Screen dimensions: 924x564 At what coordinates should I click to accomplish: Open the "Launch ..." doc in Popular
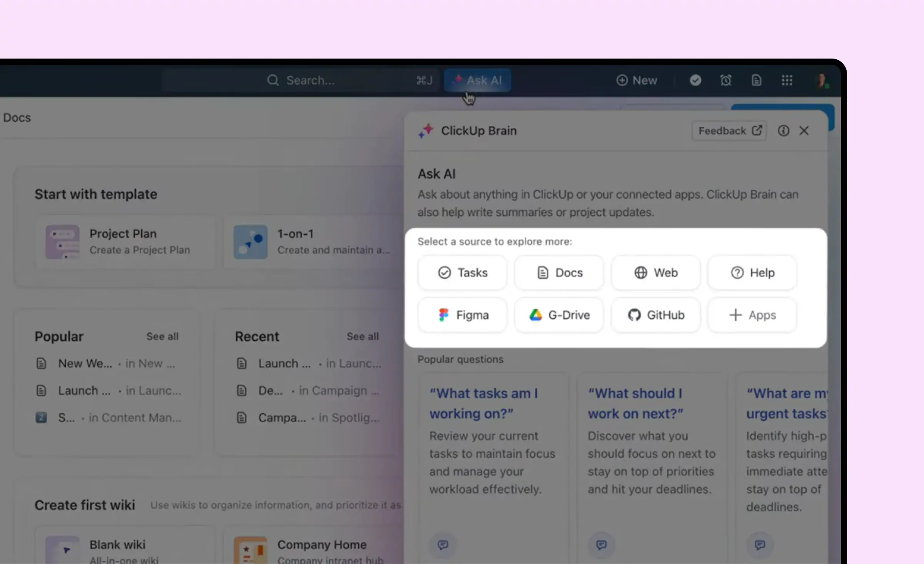click(109, 390)
